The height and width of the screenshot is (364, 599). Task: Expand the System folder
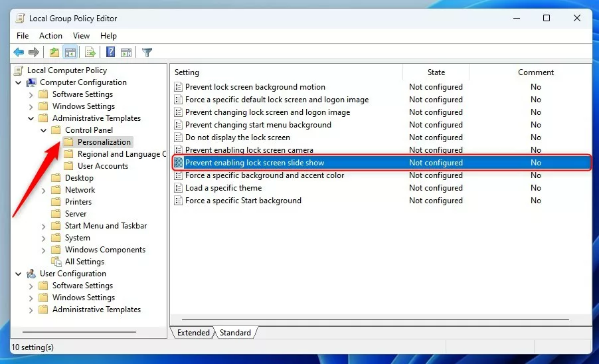44,238
